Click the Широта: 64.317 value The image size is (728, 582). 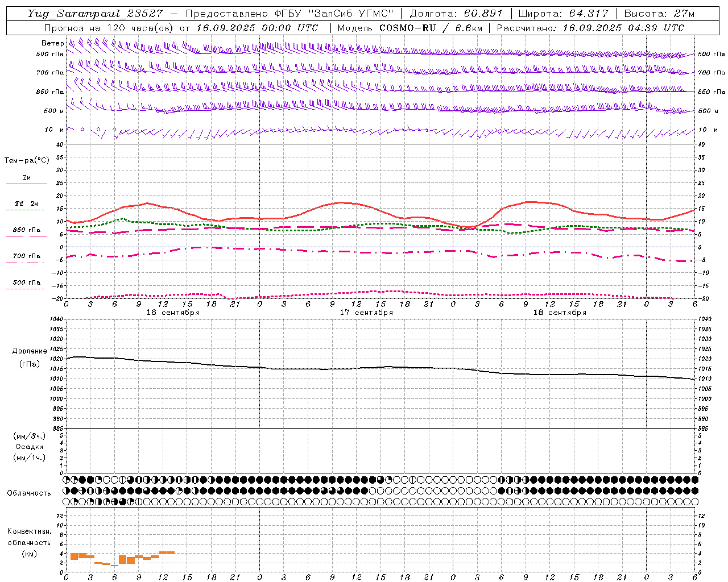[563, 14]
